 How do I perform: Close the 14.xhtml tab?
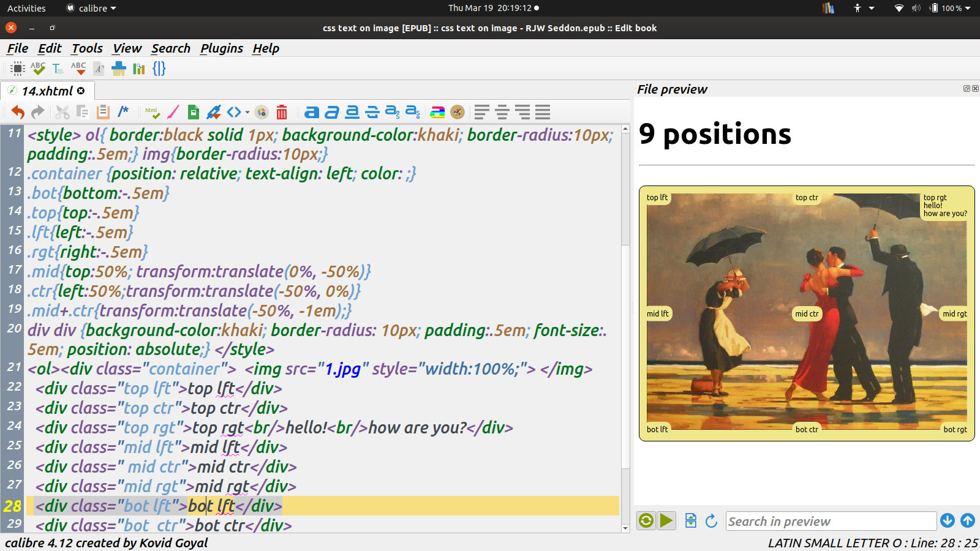pos(81,91)
